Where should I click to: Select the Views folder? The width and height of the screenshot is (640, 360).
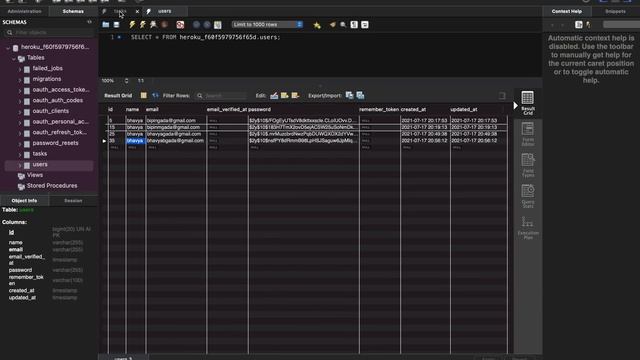point(35,175)
